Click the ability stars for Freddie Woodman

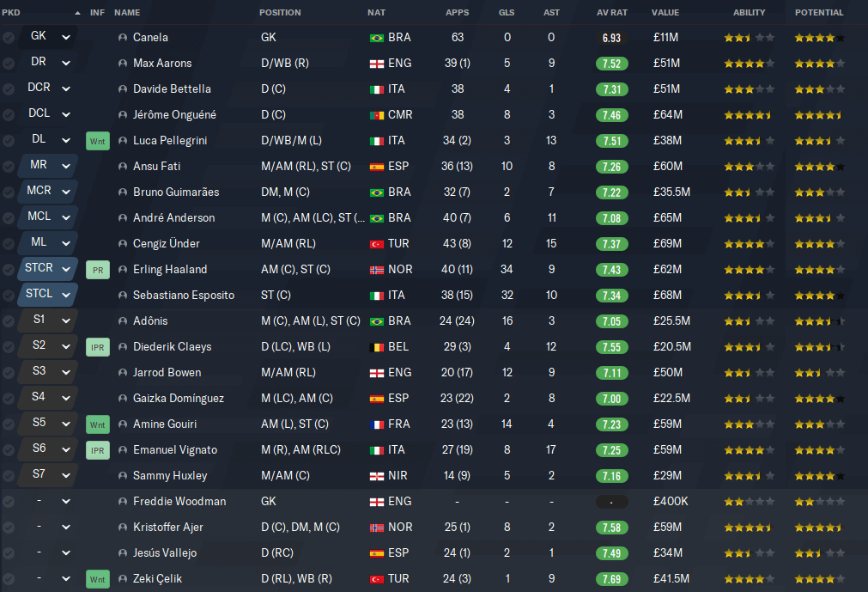(749, 502)
